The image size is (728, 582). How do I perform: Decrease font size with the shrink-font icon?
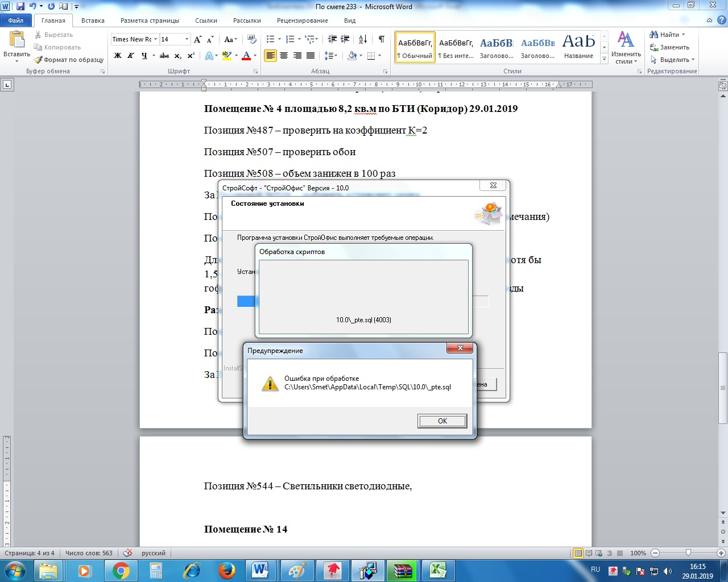[x=210, y=39]
